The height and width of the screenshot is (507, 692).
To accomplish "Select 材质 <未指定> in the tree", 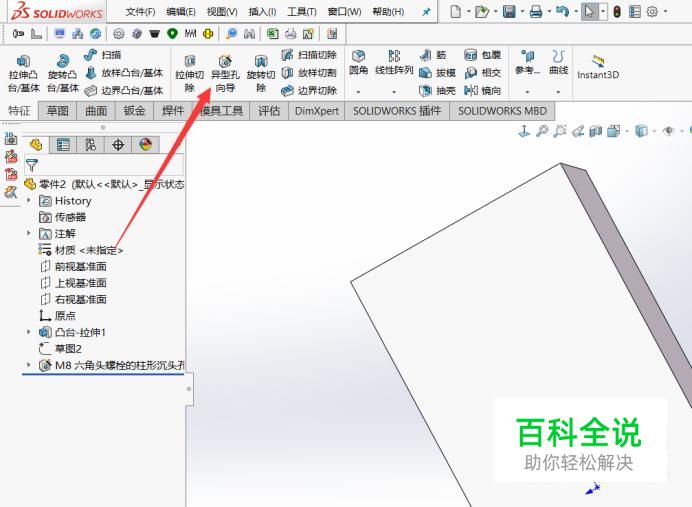I will (x=81, y=250).
